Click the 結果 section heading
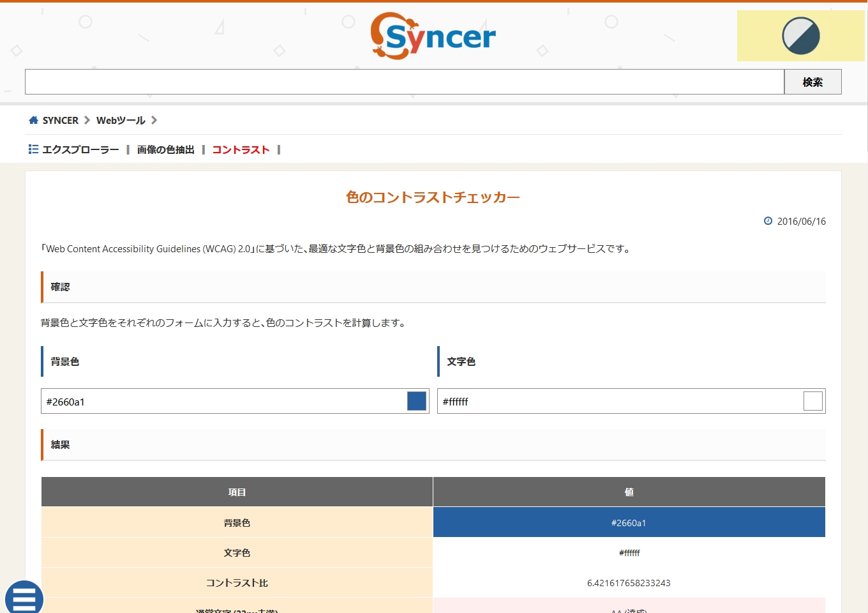 tap(433, 444)
